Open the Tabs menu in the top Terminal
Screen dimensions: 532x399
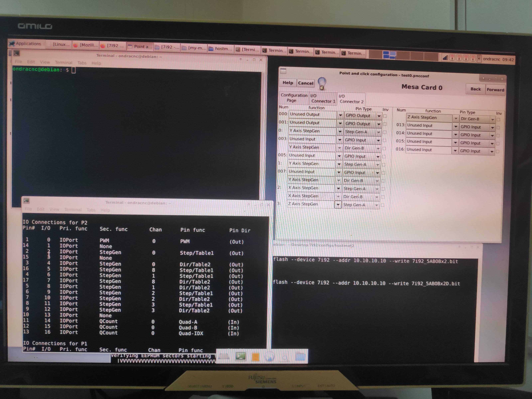[x=82, y=63]
